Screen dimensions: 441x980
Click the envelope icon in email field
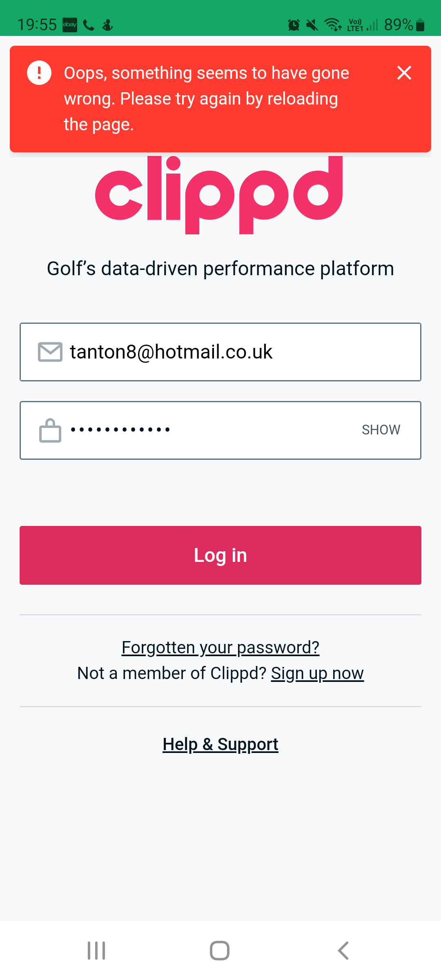50,352
